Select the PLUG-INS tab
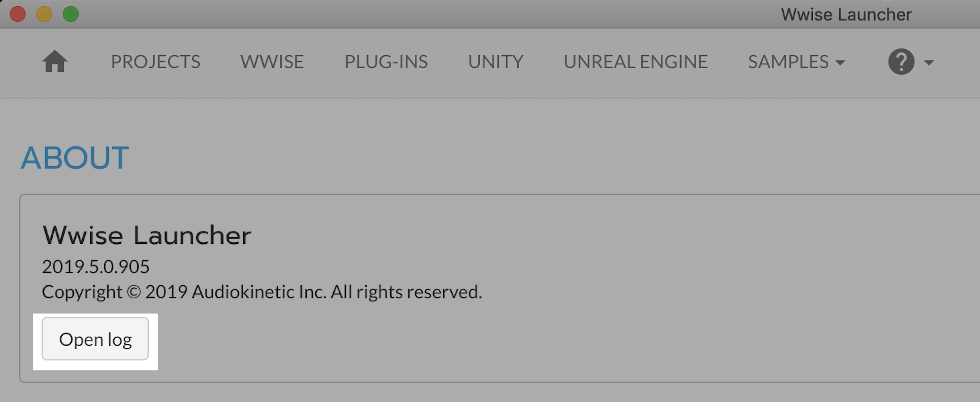The image size is (980, 402). (386, 62)
